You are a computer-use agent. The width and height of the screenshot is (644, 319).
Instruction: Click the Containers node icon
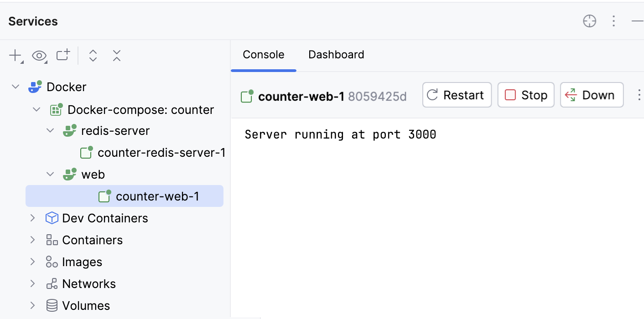(52, 240)
